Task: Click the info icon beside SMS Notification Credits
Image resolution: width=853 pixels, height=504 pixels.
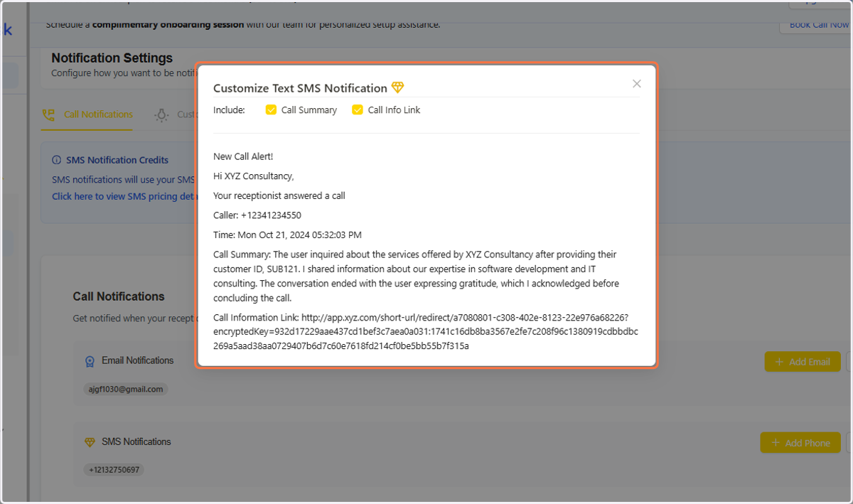Action: coord(57,160)
